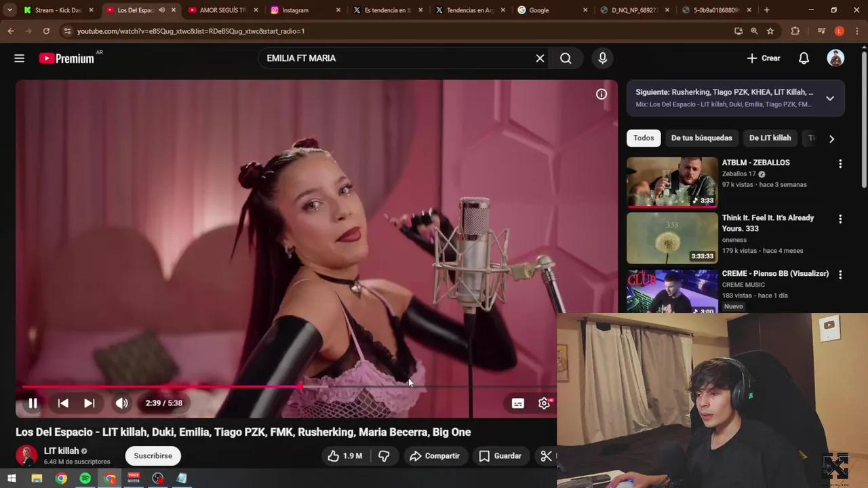Pause the video playback
This screenshot has width=868, height=488.
pyautogui.click(x=33, y=403)
